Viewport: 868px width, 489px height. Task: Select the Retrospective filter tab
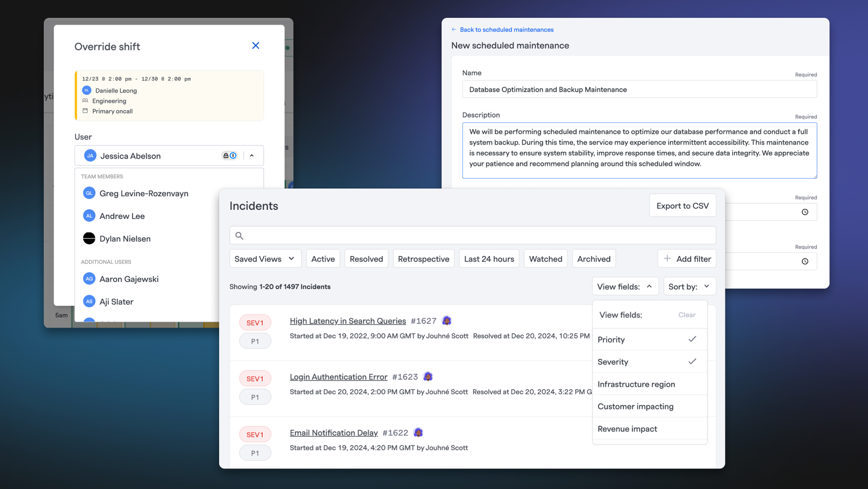[x=423, y=259]
